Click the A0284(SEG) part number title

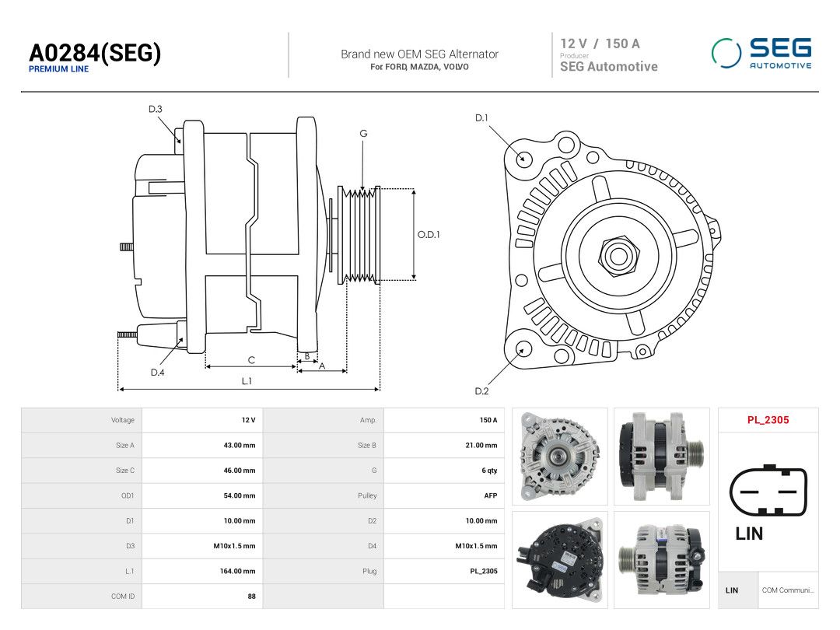(95, 53)
